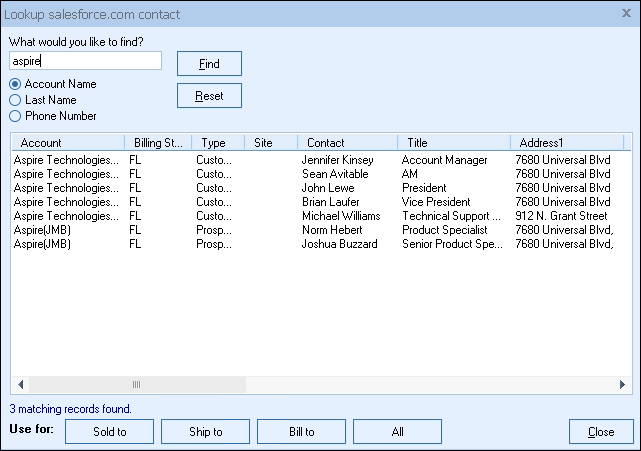Screen dimensions: 641x451
Task: Click the horizontal scrollbar left arrow
Action: [20, 384]
